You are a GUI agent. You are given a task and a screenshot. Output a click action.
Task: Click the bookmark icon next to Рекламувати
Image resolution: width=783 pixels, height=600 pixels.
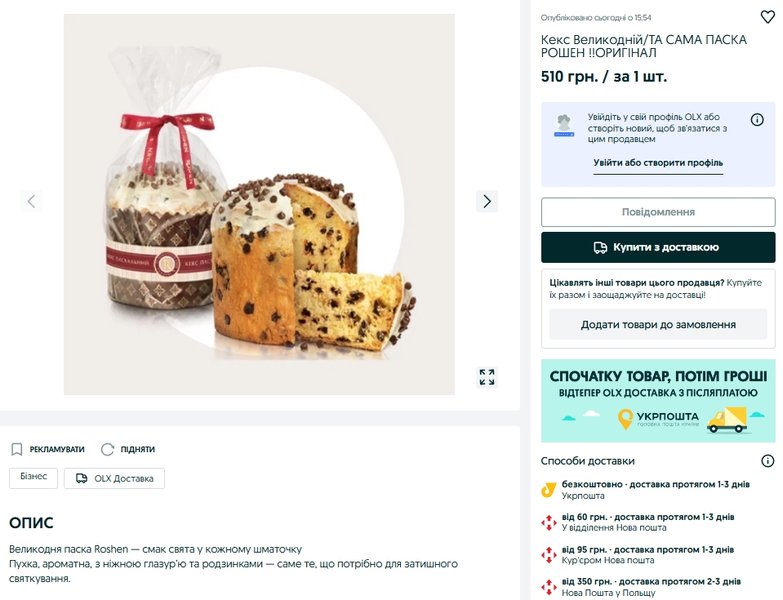coord(16,449)
